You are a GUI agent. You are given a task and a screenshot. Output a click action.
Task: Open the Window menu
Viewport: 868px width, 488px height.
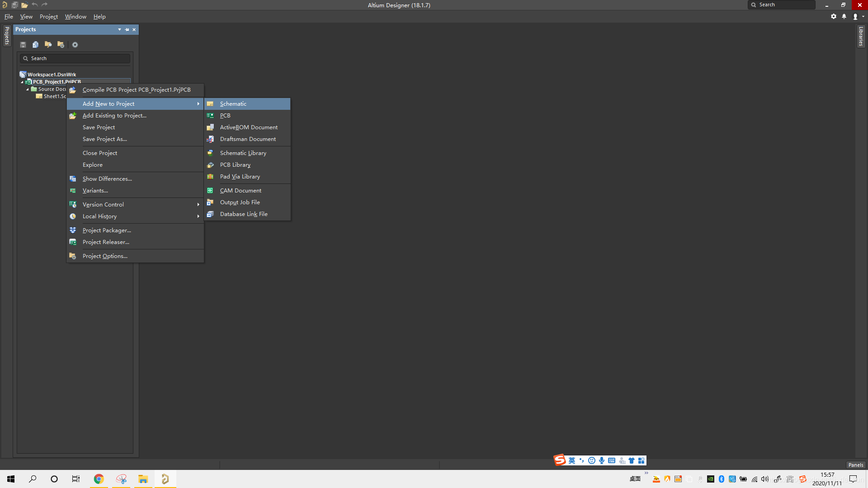(x=75, y=17)
